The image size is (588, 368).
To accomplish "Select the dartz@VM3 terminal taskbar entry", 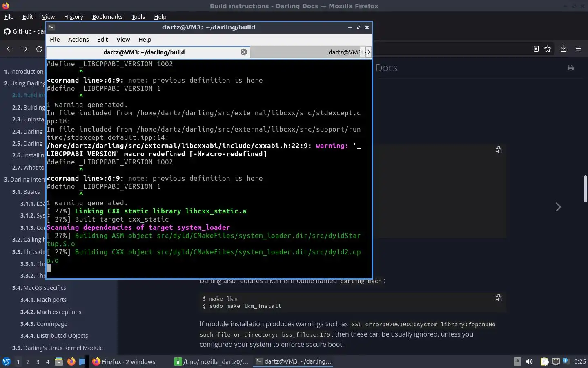I will pos(293,361).
